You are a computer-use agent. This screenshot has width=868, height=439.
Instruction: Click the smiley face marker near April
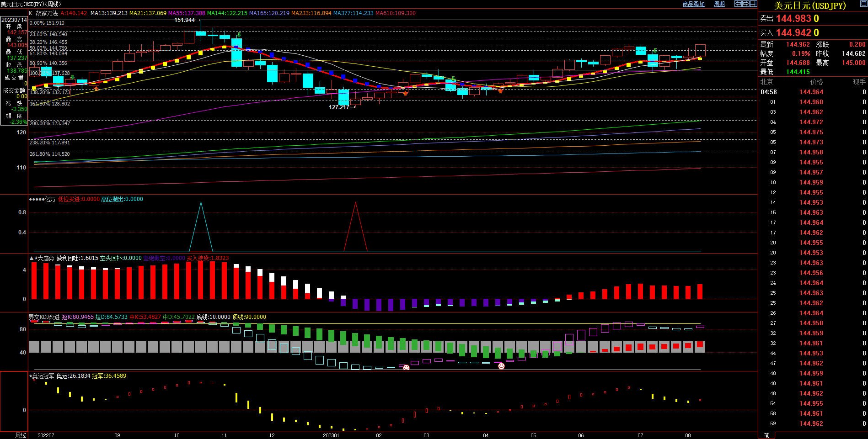click(x=501, y=366)
